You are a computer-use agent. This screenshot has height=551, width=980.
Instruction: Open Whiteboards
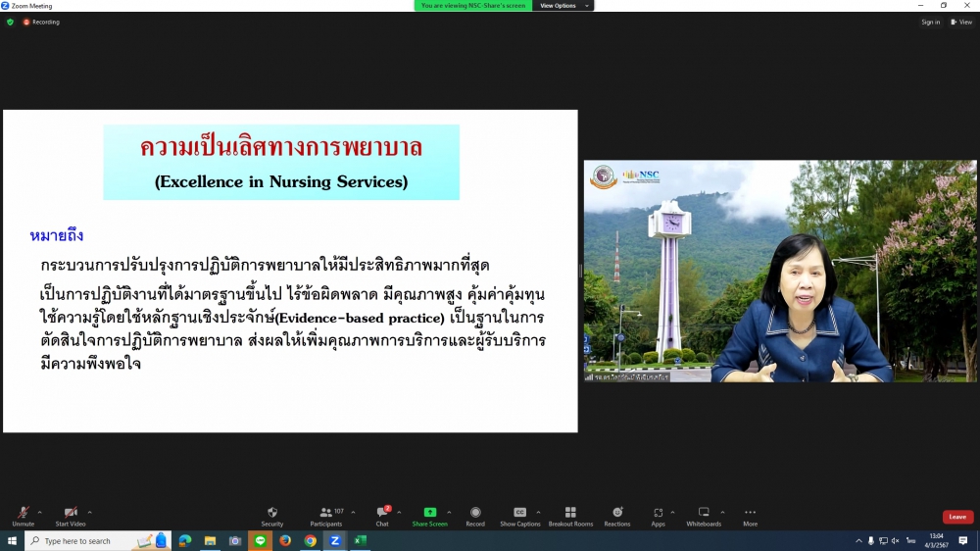704,514
